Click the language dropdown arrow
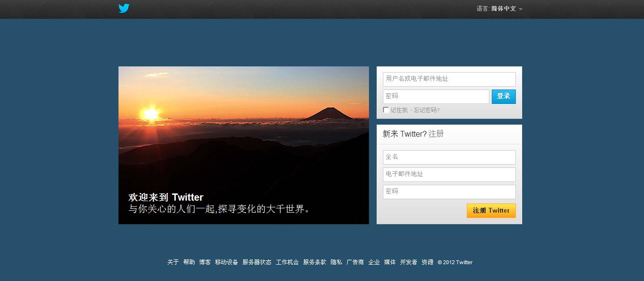The width and height of the screenshot is (644, 281). [x=521, y=9]
